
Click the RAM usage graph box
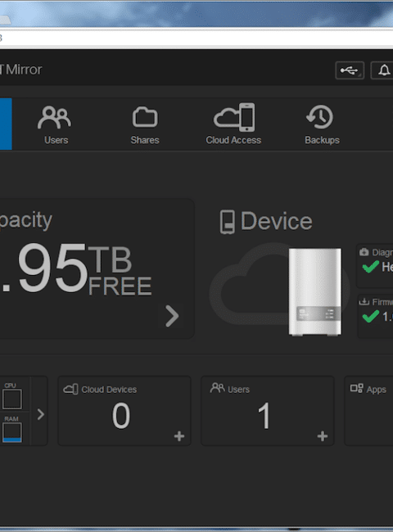pos(12,432)
